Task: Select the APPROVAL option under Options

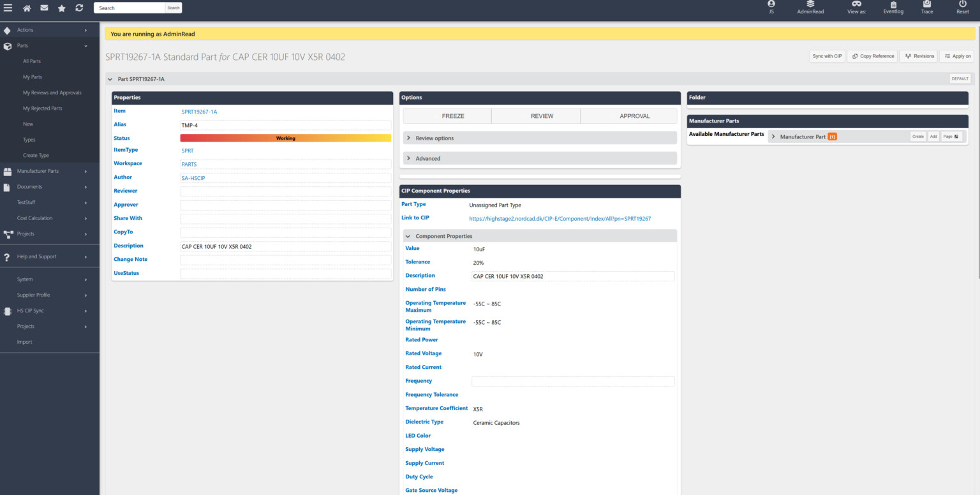Action: (x=634, y=115)
